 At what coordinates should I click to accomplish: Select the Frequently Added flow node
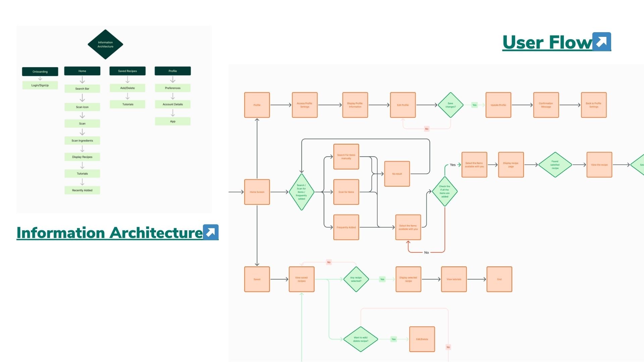tap(346, 227)
